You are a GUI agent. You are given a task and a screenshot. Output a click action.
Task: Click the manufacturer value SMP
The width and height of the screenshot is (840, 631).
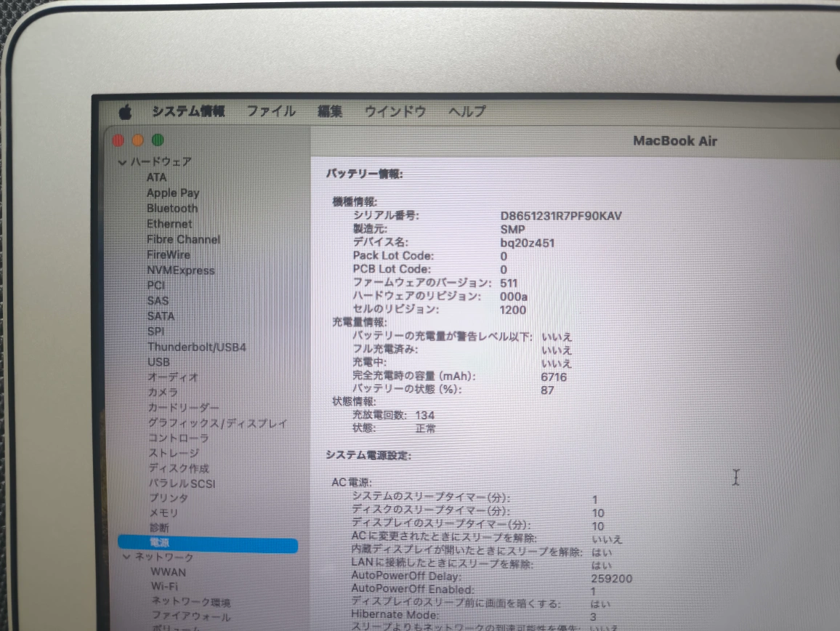click(513, 230)
